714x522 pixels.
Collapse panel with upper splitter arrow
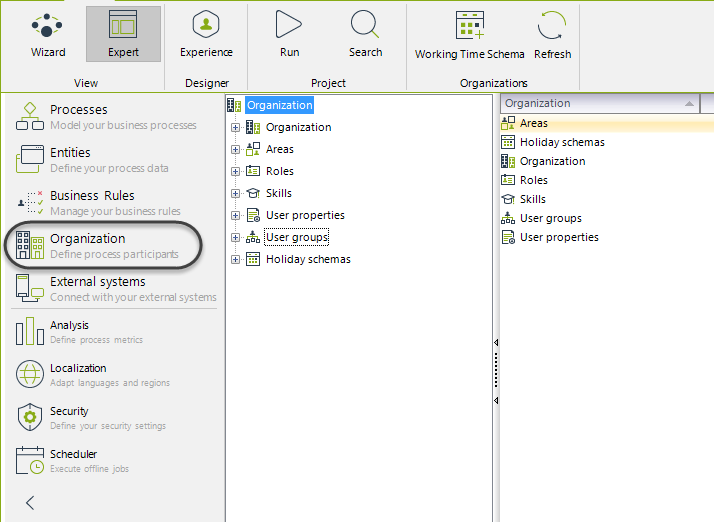[496, 343]
